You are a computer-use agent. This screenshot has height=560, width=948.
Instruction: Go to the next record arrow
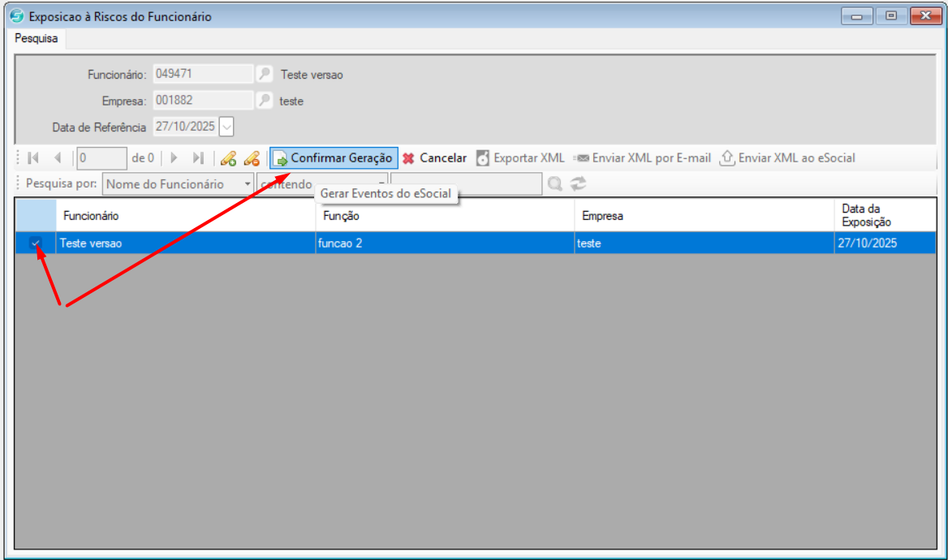click(174, 158)
